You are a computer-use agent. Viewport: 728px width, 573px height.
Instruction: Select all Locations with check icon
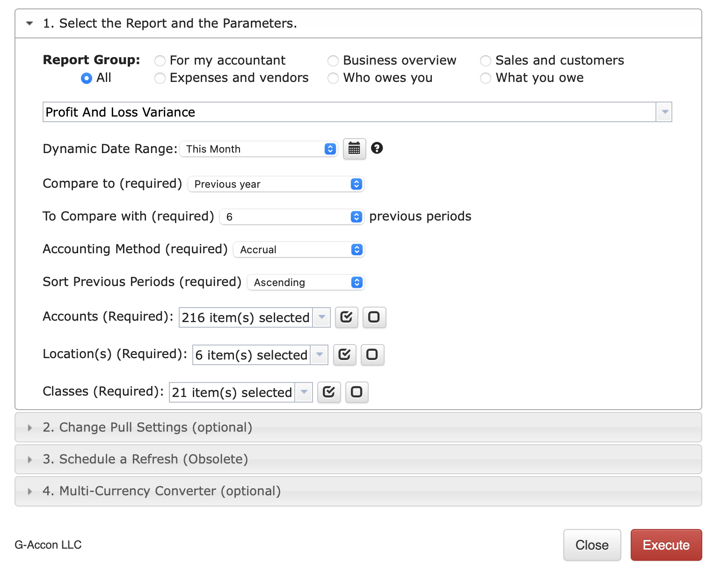[x=344, y=355]
